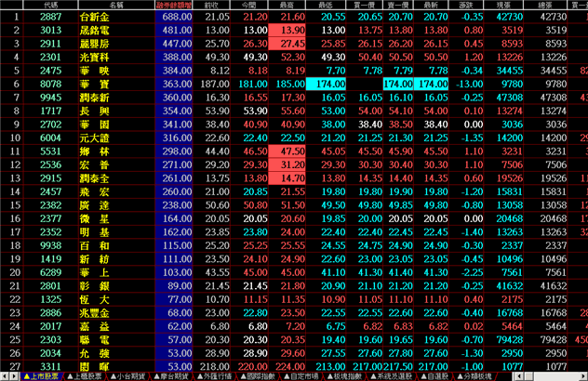This screenshot has height=381, width=588.
Task: Click highlighted high price 31.20
Action: 287,164
